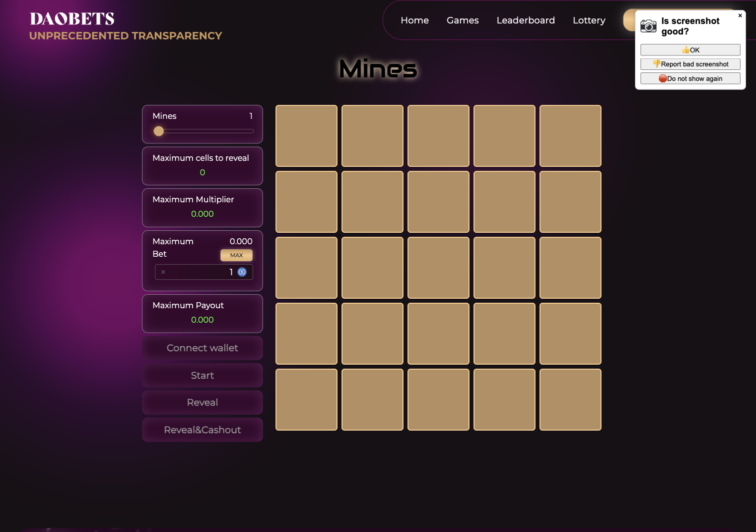This screenshot has height=532, width=756.
Task: Select the center cell of the mines grid
Action: click(x=438, y=268)
